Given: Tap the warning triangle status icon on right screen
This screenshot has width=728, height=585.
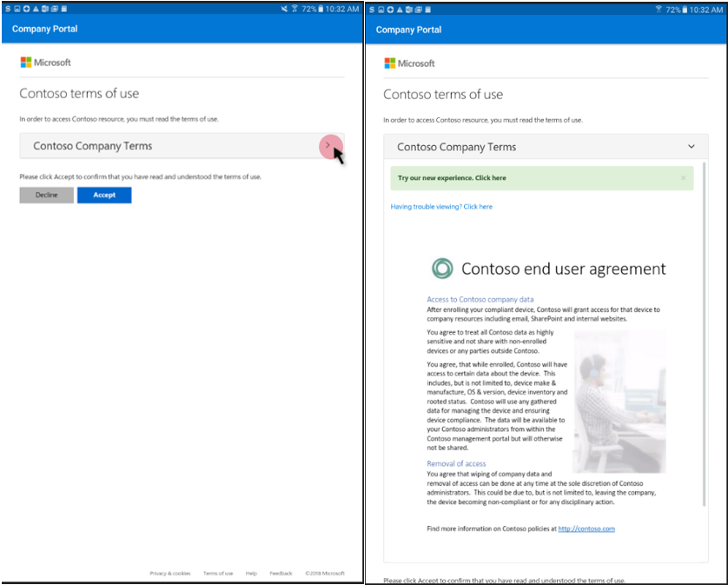Looking at the screenshot, I should tap(400, 10).
